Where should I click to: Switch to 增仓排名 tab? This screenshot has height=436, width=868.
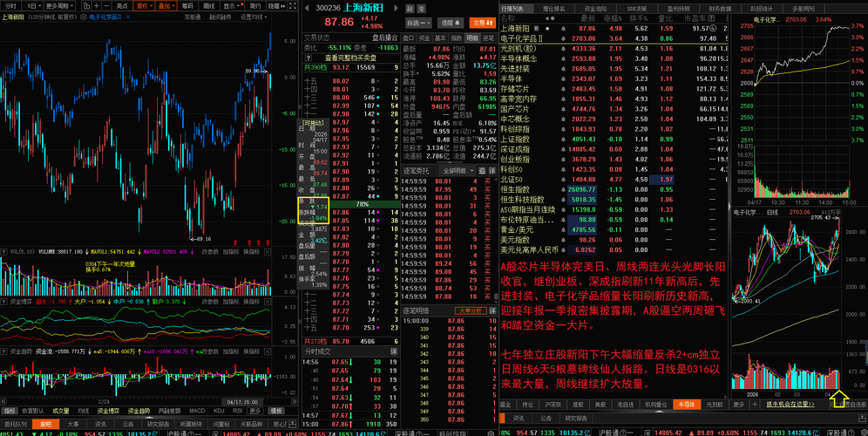[553, 9]
